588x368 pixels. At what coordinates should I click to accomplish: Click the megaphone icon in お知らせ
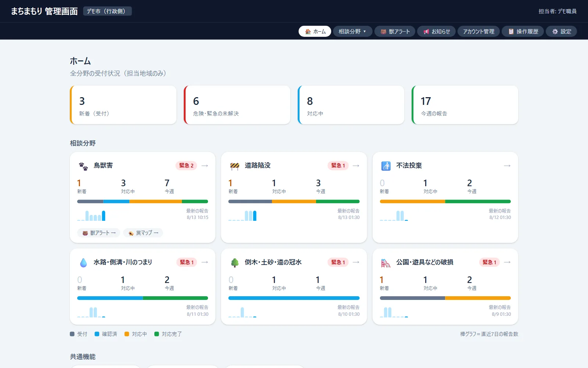pos(426,32)
